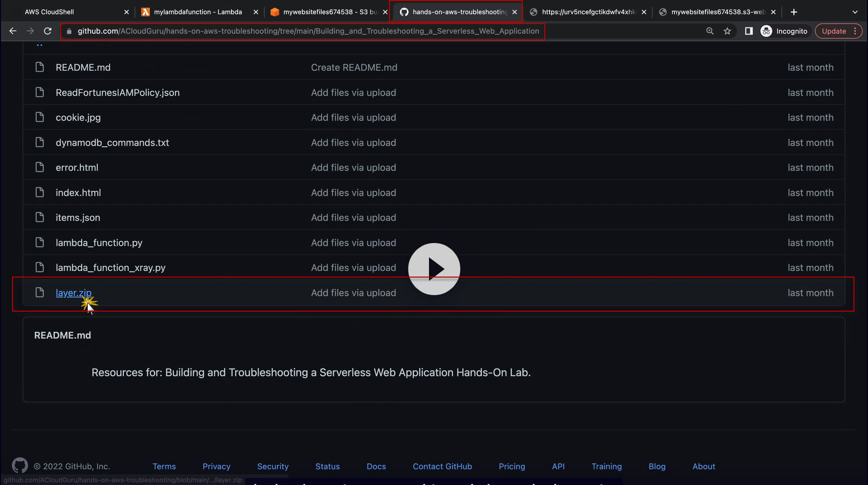Close the S3 bucket tab
This screenshot has width=868, height=485.
(385, 12)
